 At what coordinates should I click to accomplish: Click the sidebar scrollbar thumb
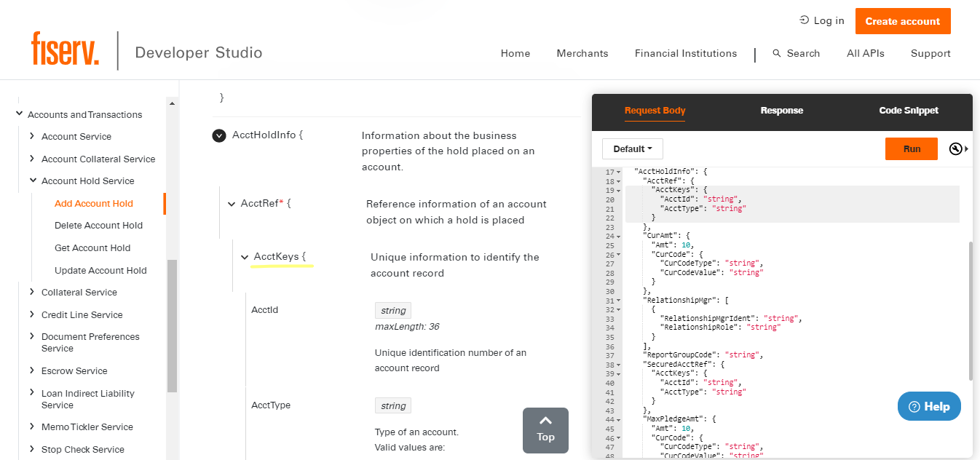tap(172, 326)
